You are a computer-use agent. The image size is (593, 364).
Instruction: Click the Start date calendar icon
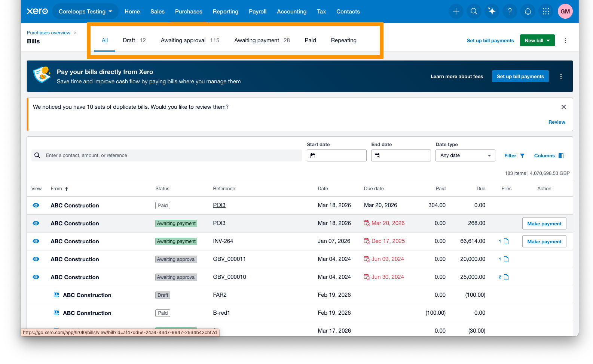(313, 155)
